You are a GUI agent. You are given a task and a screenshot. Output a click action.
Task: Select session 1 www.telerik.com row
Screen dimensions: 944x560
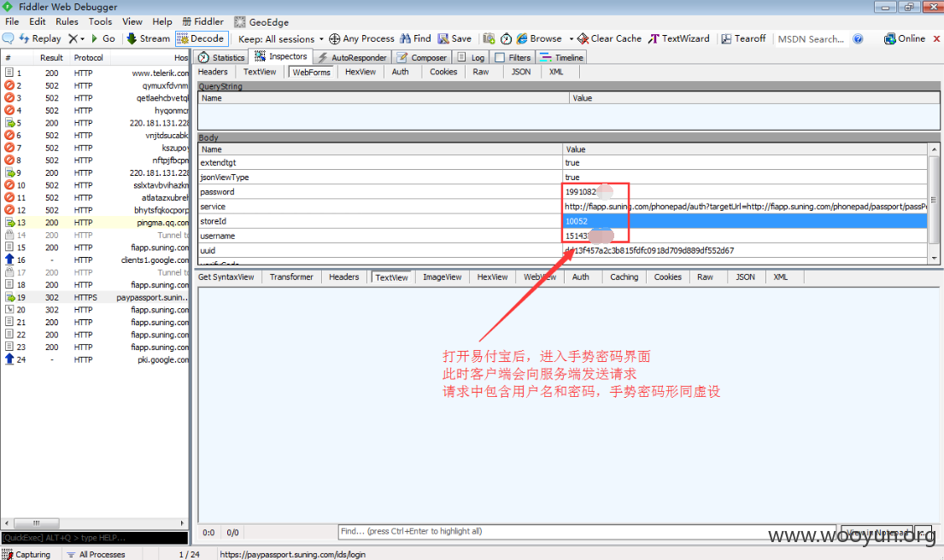coord(96,73)
